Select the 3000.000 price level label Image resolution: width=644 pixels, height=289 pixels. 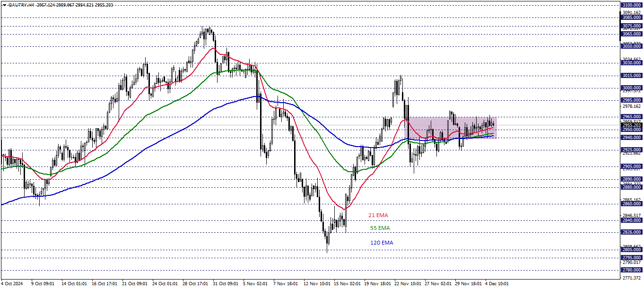tap(631, 88)
